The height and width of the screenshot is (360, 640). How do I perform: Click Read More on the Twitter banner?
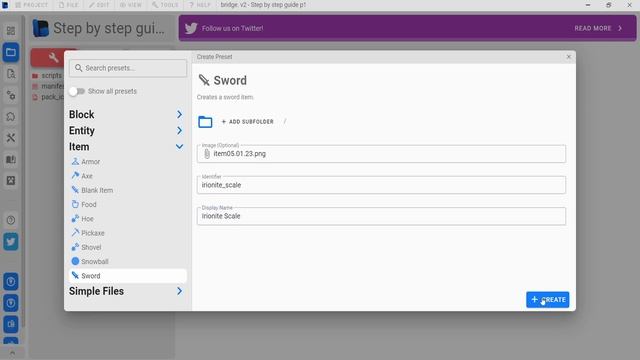[598, 28]
